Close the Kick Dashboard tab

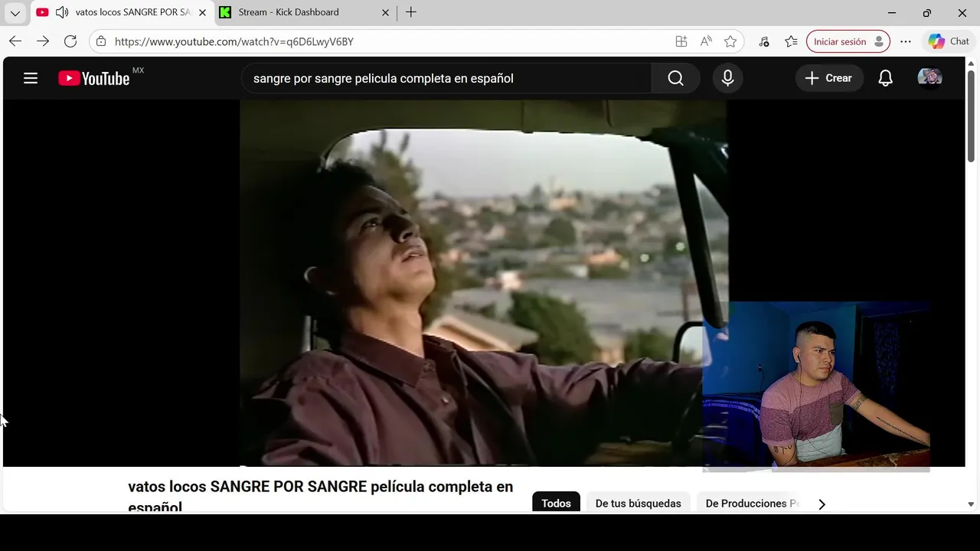point(385,12)
